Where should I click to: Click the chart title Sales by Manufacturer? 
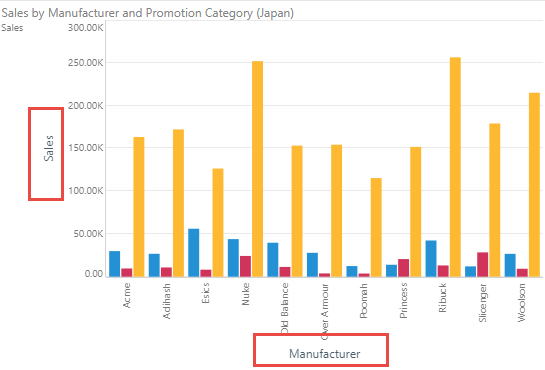tap(147, 13)
